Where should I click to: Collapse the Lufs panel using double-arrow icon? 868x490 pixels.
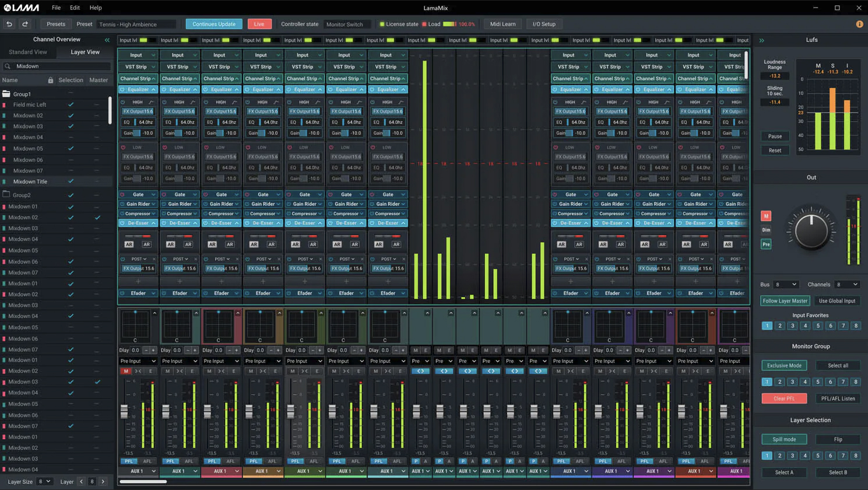[761, 40]
